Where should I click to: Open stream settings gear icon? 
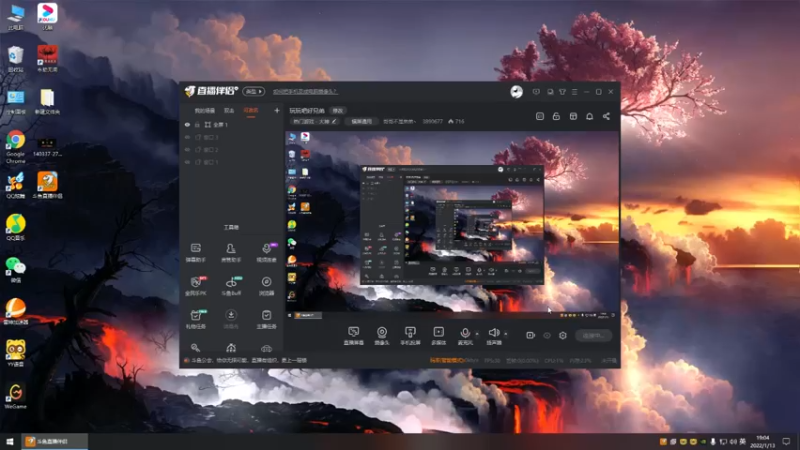563,335
